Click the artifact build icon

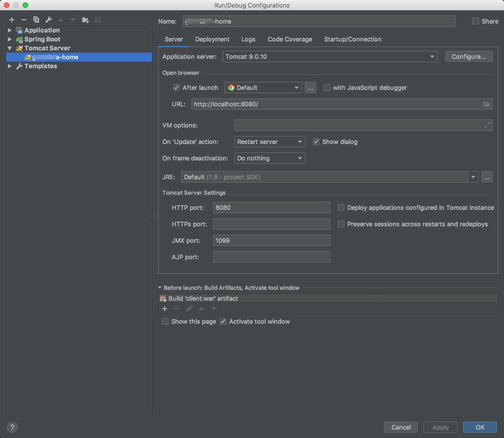[x=163, y=298]
